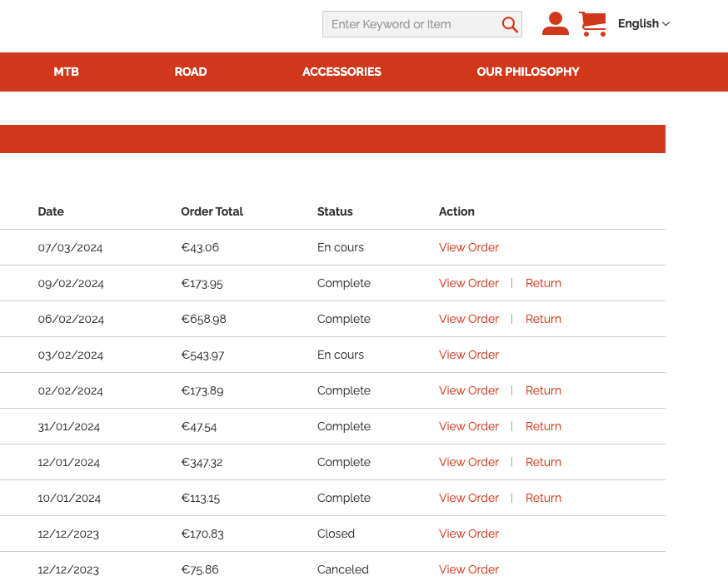
Task: Return the €47.54 order
Action: pyautogui.click(x=543, y=426)
